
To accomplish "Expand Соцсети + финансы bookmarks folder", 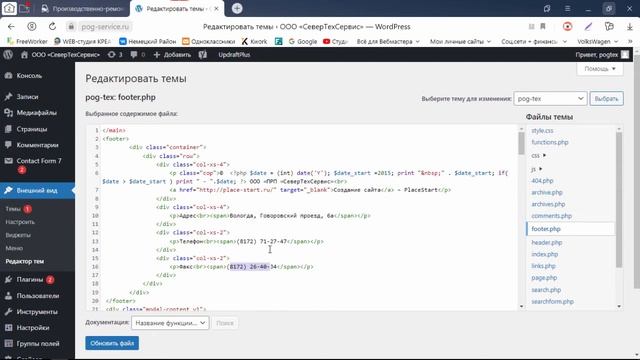I will pos(534,42).
